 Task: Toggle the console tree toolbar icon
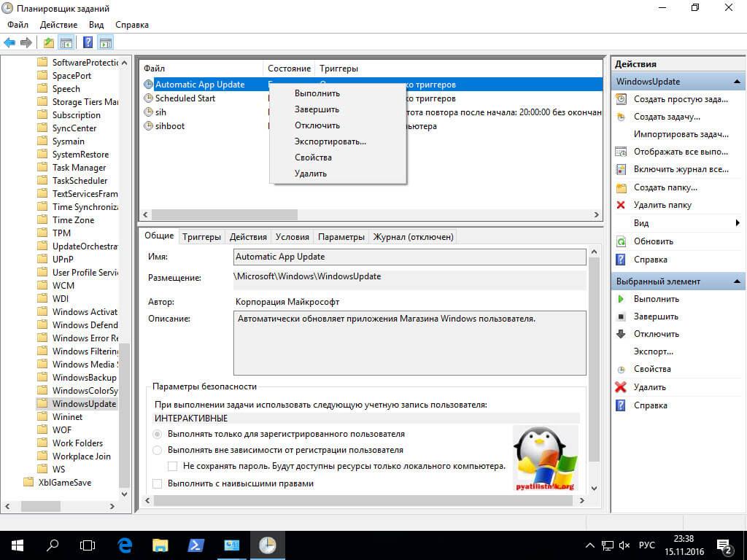click(66, 42)
